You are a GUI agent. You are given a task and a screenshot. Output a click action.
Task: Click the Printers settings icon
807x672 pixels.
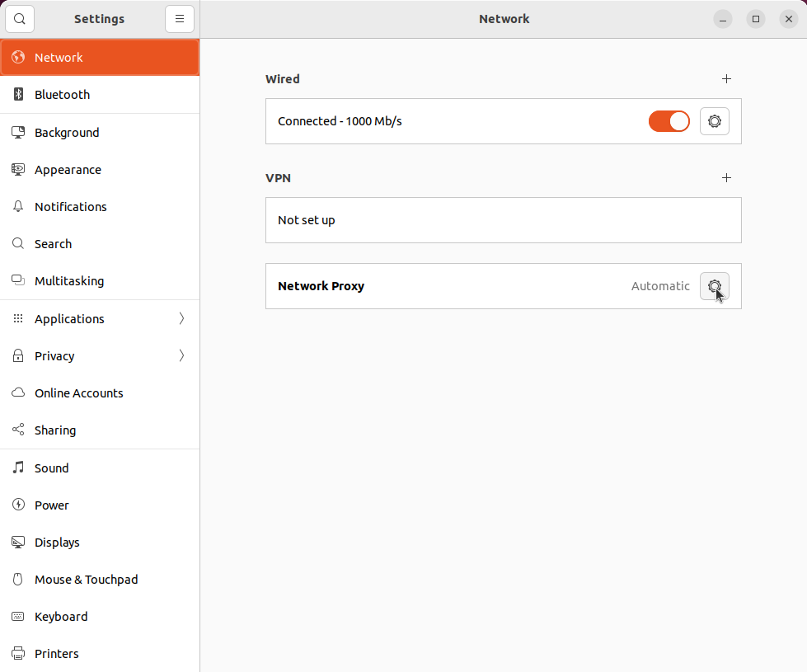[x=17, y=653]
